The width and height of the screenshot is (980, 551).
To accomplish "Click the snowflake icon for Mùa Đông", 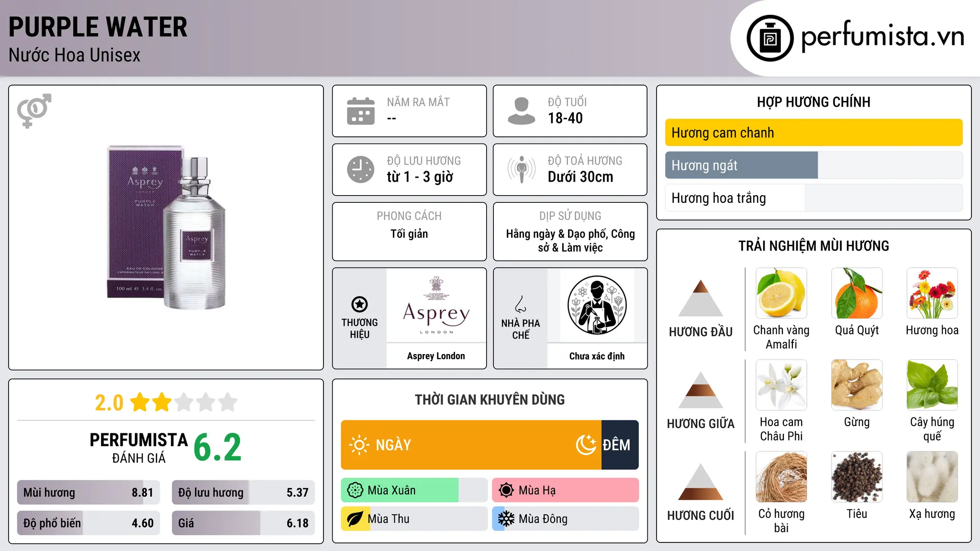I will pyautogui.click(x=506, y=519).
